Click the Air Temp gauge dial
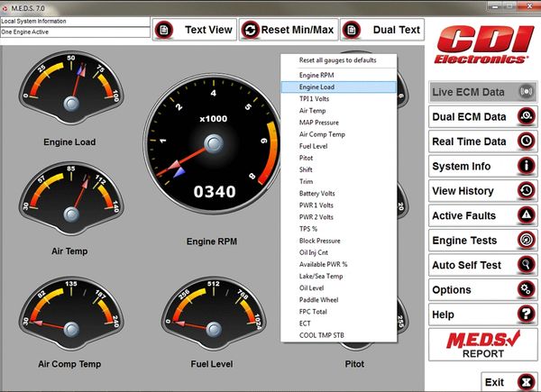This screenshot has width=541, height=392. (71, 198)
